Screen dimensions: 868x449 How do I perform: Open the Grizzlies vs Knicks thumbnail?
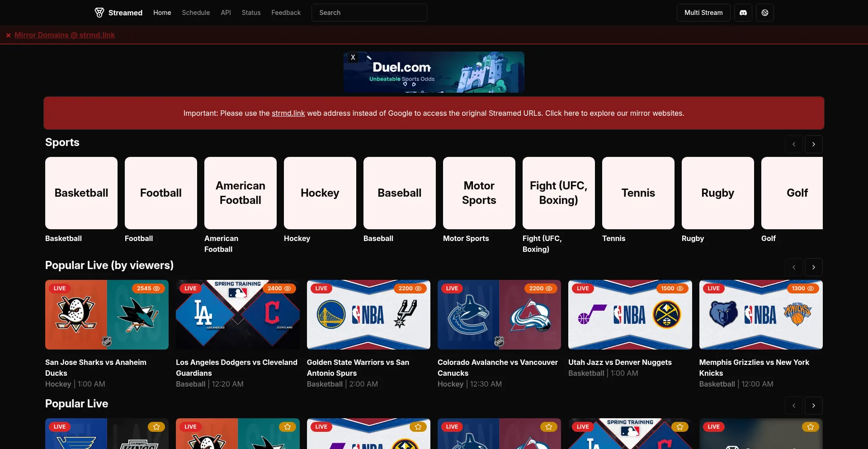(x=761, y=315)
